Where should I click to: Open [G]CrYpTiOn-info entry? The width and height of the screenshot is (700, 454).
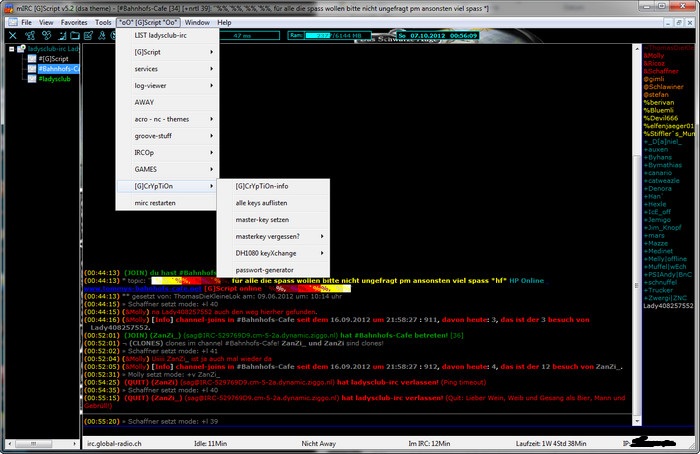point(273,186)
